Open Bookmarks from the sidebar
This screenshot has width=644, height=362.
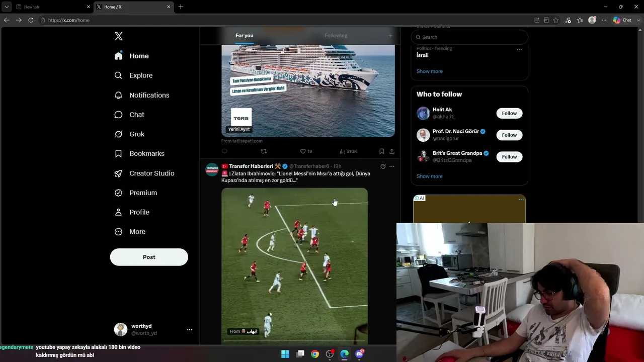[139, 153]
